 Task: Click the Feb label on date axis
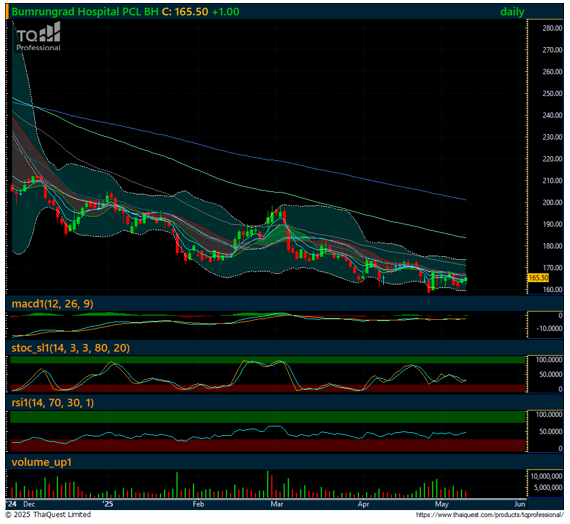[x=198, y=504]
